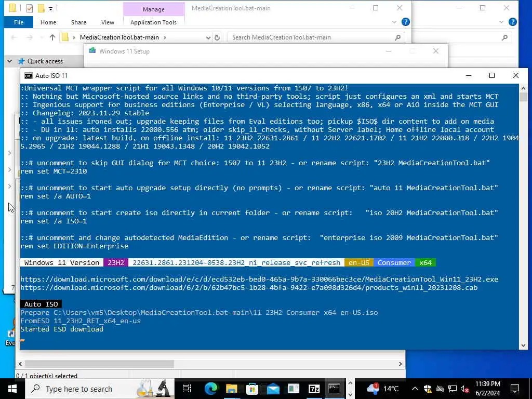This screenshot has width=532, height=399.
Task: Open the Action Center notifications icon
Action: [515, 389]
